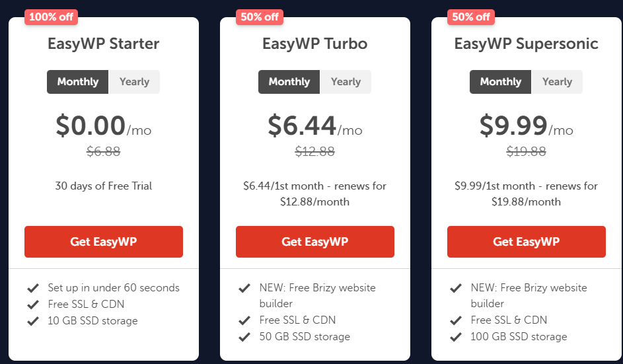Select Monthly billing for EasyWP Supersonic
The width and height of the screenshot is (623, 364).
[501, 82]
